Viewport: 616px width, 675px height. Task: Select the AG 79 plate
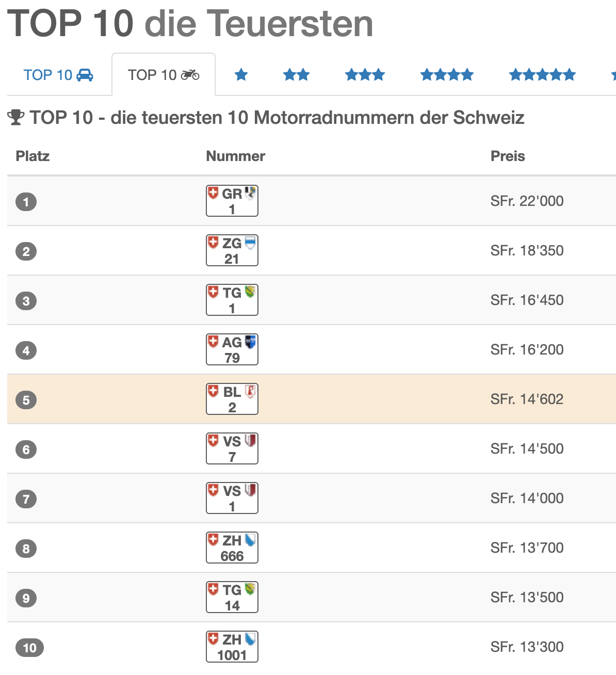click(232, 349)
